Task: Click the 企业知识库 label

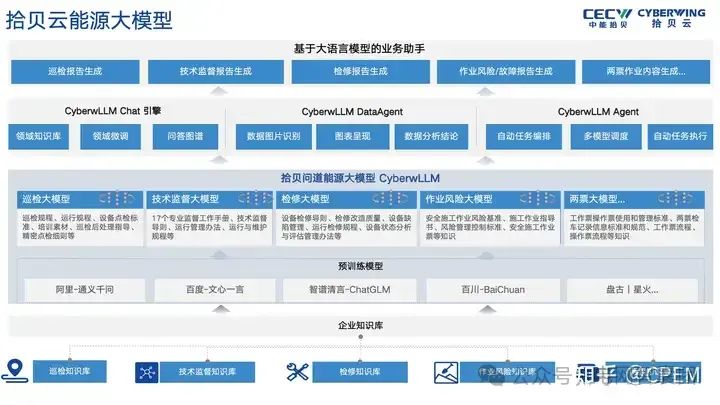Action: pos(360,326)
